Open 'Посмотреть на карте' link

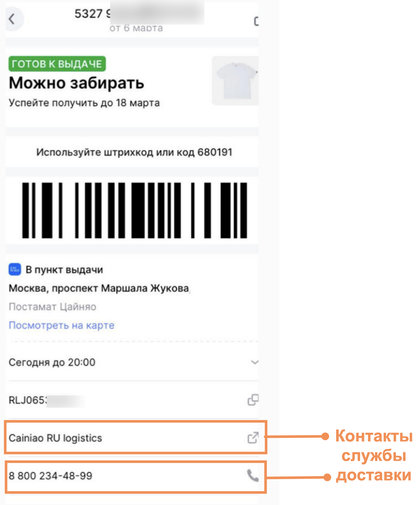point(61,325)
